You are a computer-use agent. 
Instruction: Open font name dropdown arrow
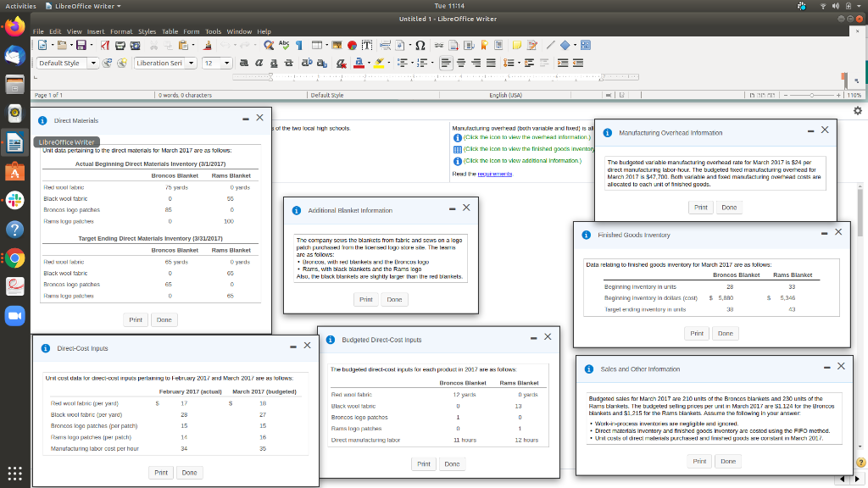tap(191, 63)
